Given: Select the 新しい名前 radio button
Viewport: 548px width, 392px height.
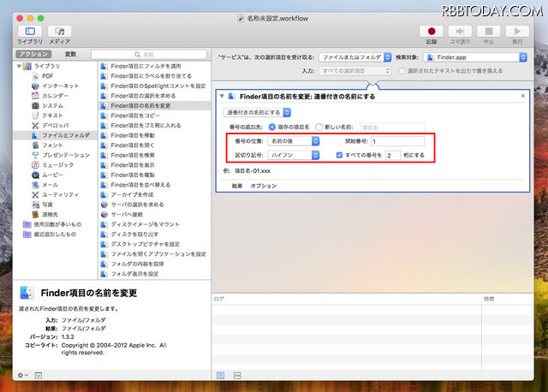Looking at the screenshot, I should pos(319,128).
